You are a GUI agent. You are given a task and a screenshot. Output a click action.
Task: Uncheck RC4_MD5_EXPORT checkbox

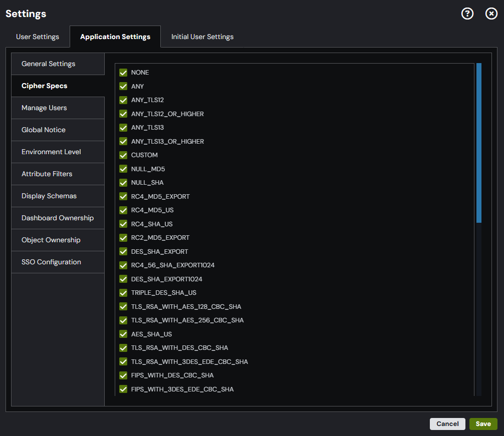click(x=123, y=197)
